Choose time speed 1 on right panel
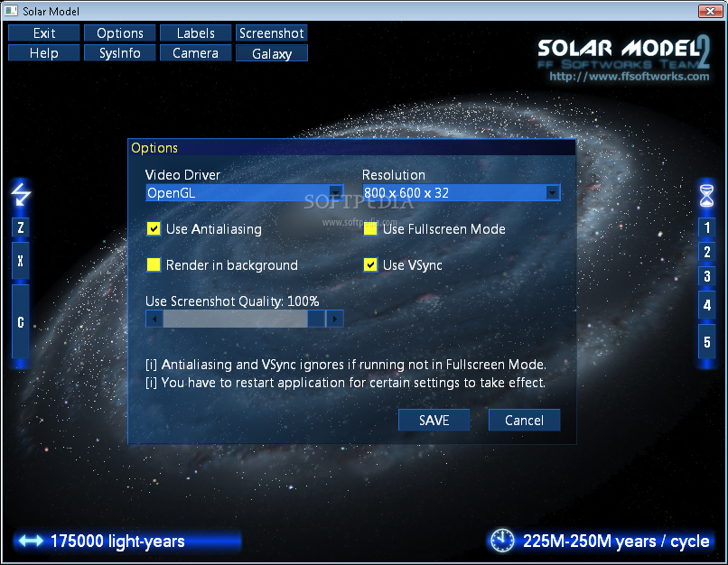The image size is (728, 565). (x=706, y=227)
